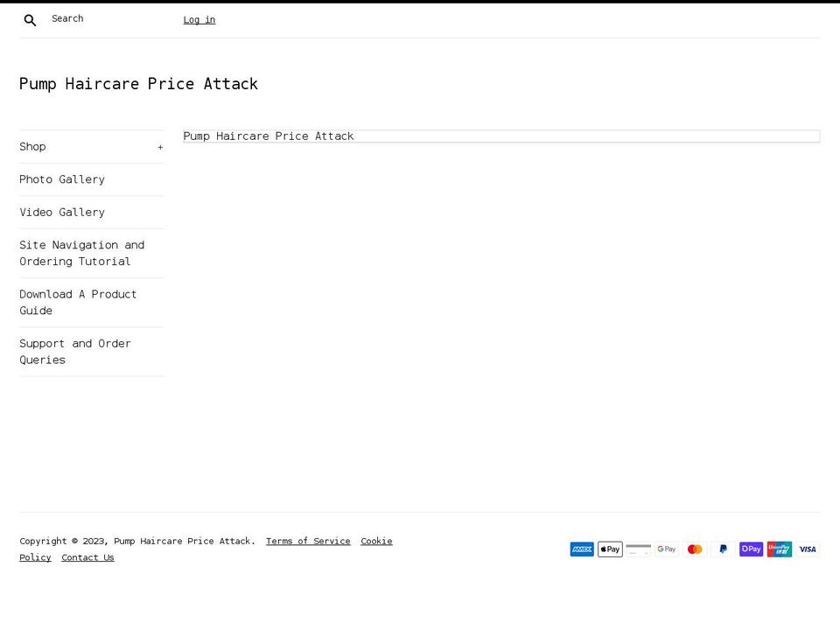This screenshot has height=630, width=840.
Task: Click the Pump Haircare Price Attack site title
Action: coord(139,84)
